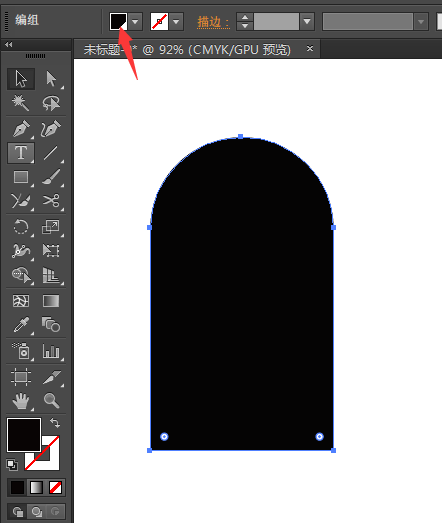Select the Blend tool
Screen dimensions: 442x523
pyautogui.click(x=51, y=325)
